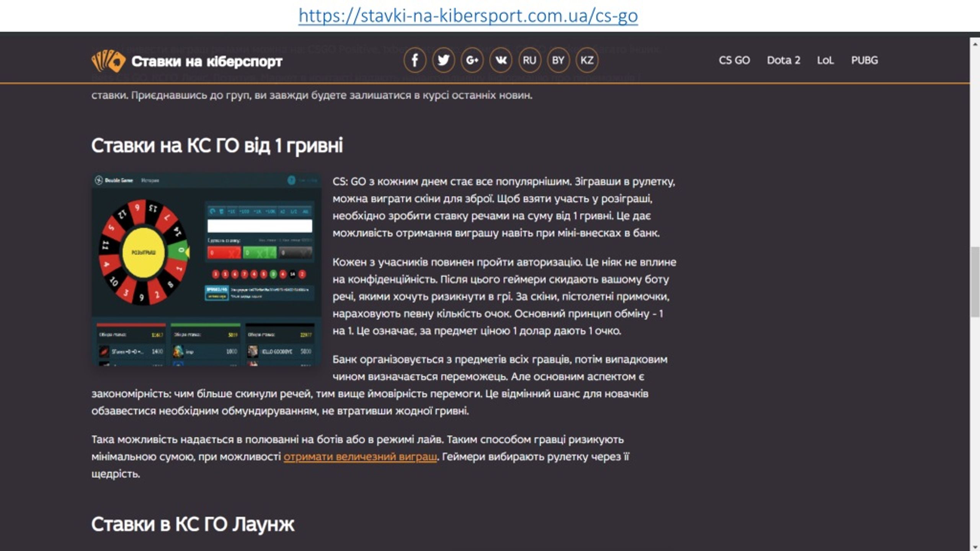Open the VK social icon

click(501, 60)
